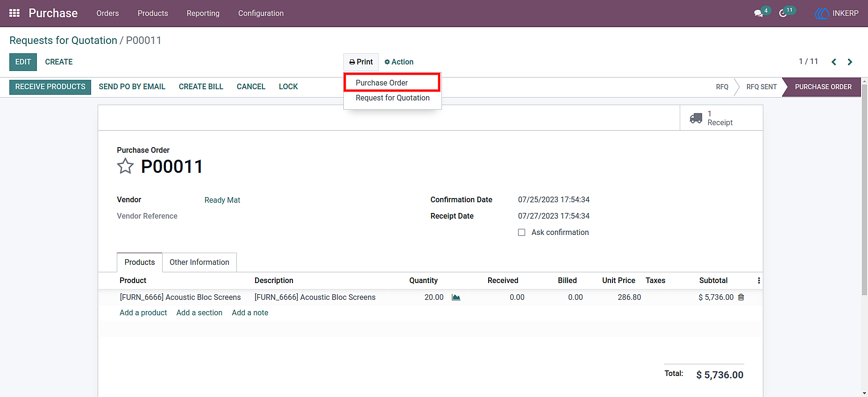
Task: Go to previous record arrow
Action: click(834, 62)
